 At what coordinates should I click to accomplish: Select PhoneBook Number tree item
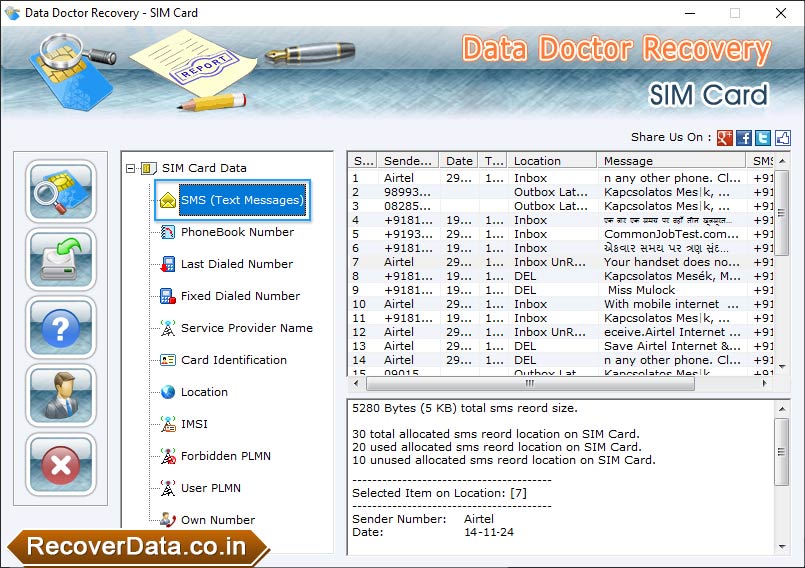pyautogui.click(x=237, y=232)
